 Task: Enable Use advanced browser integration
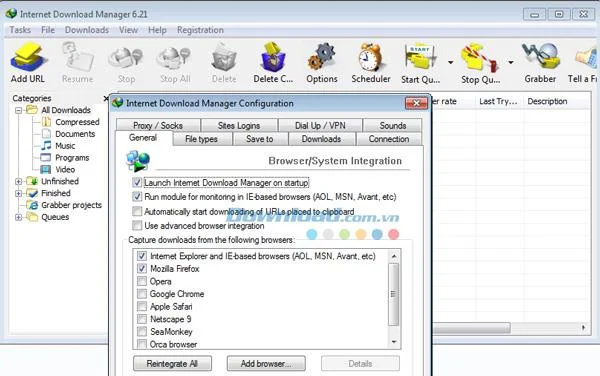[137, 225]
